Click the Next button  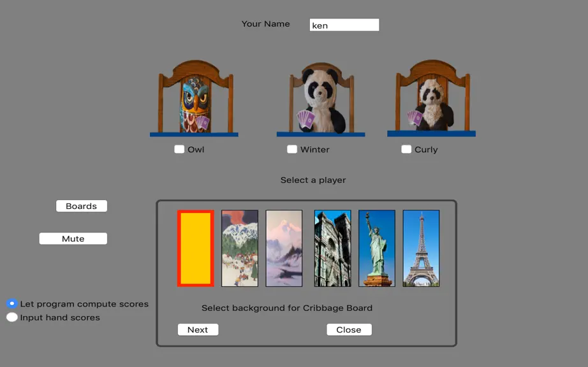[198, 329]
